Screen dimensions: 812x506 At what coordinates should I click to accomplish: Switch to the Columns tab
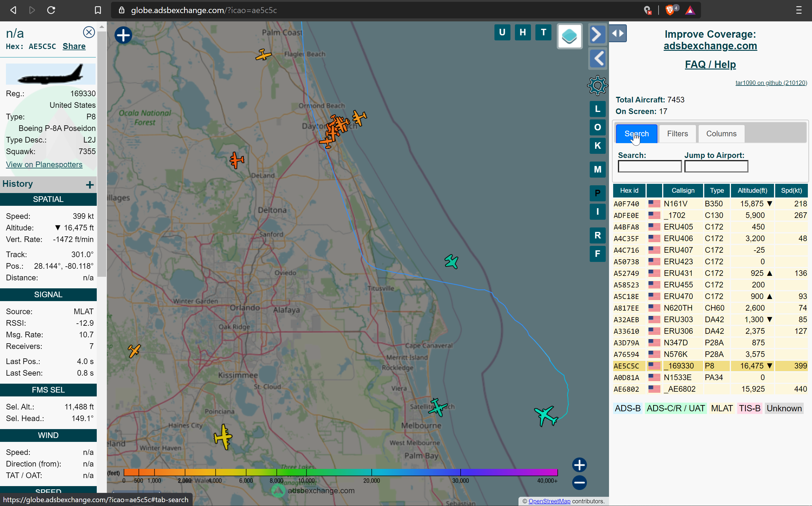[x=721, y=134]
